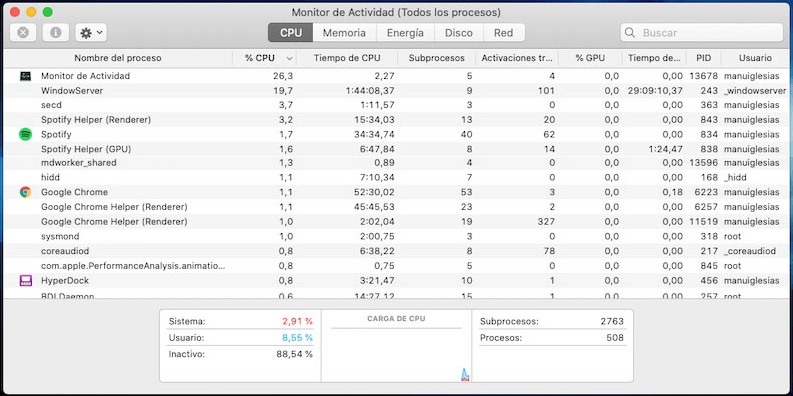Click the Inactivo 88,54 % value
The height and width of the screenshot is (396, 793).
coord(294,354)
